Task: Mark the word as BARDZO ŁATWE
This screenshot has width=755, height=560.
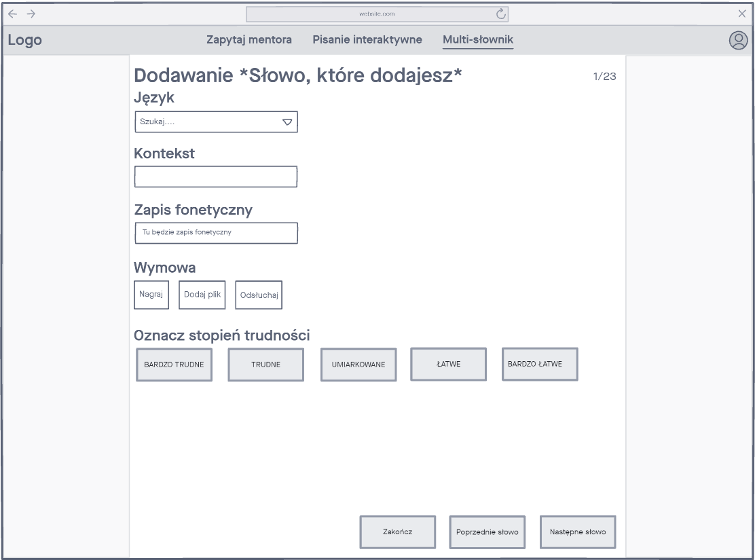Action: (x=540, y=364)
